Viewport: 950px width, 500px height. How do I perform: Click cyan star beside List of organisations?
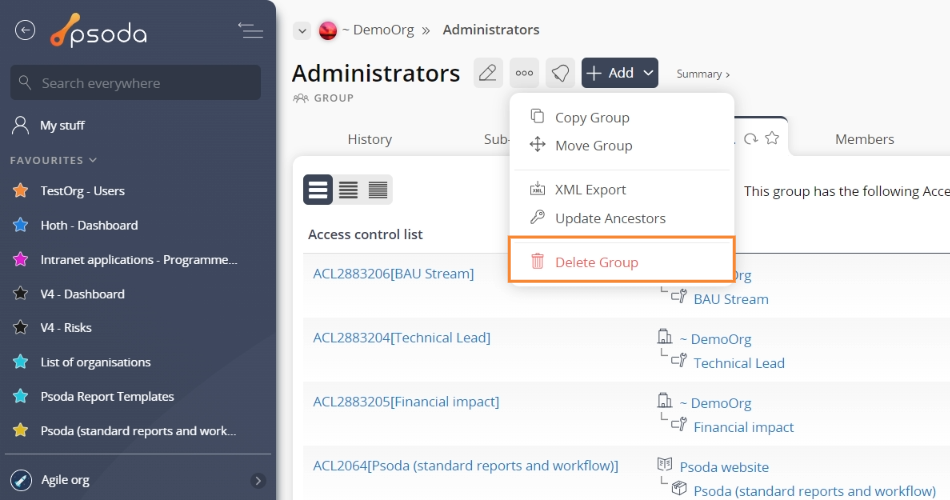click(21, 362)
